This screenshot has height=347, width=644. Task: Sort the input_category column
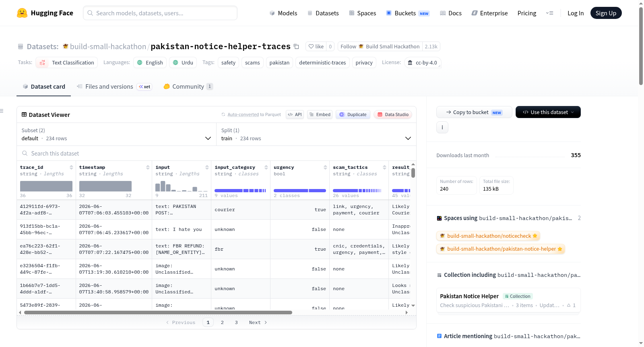point(266,167)
